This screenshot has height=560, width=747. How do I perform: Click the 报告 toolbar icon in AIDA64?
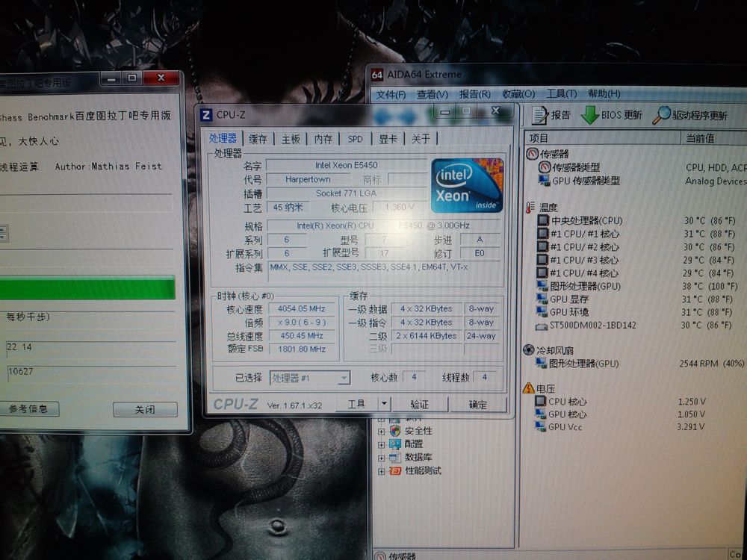pos(540,115)
